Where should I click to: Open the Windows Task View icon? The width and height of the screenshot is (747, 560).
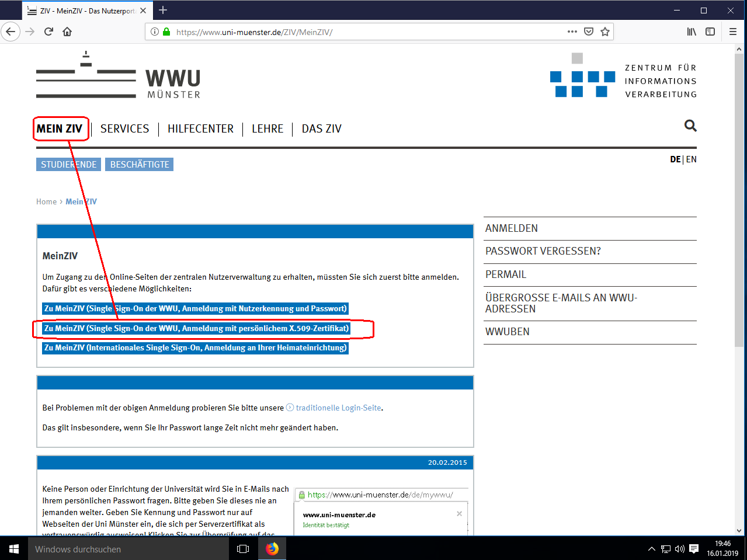(x=243, y=549)
